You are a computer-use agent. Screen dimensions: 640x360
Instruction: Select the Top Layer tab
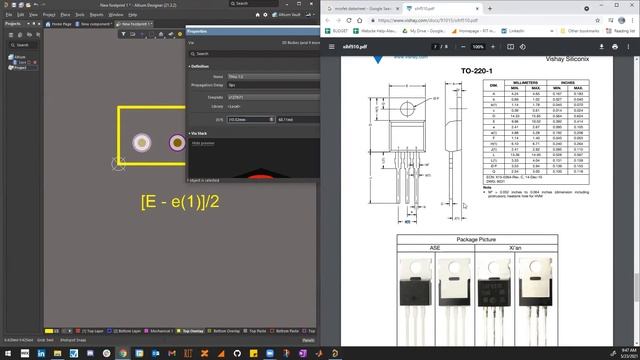[x=90, y=331]
